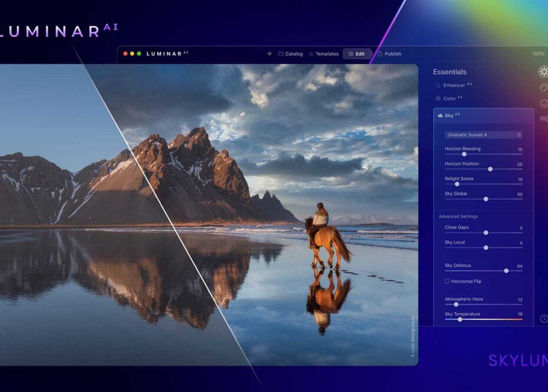
Task: Expand the Enhancer AI tool
Action: pos(453,85)
